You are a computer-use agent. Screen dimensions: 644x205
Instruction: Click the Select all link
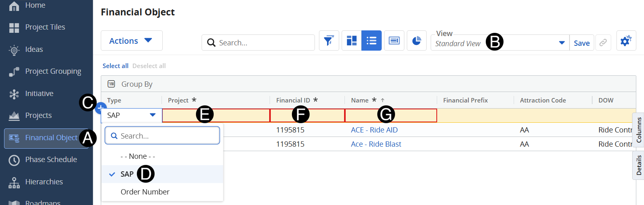115,66
